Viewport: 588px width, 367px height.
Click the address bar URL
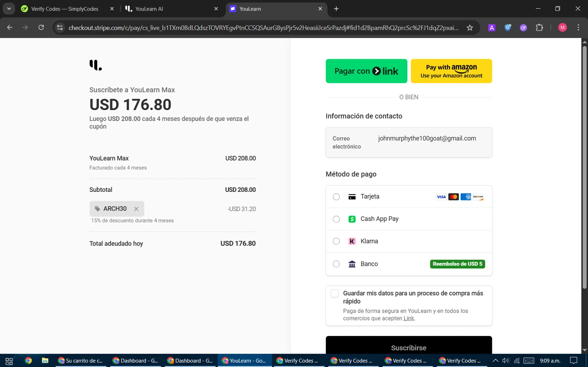(x=263, y=27)
